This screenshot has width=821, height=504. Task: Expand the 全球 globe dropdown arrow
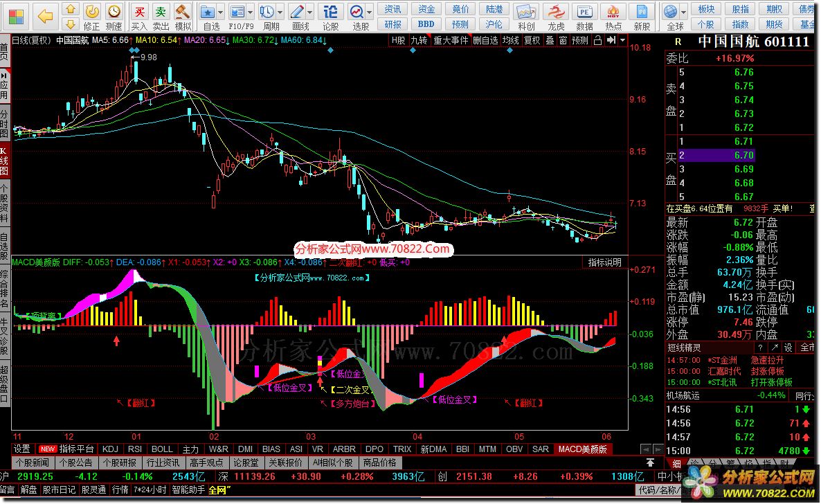coord(684,12)
